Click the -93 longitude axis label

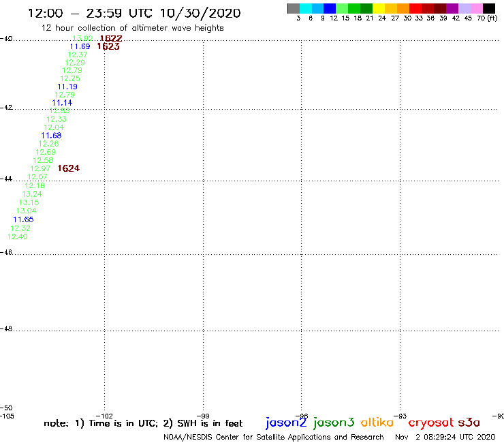(x=400, y=416)
